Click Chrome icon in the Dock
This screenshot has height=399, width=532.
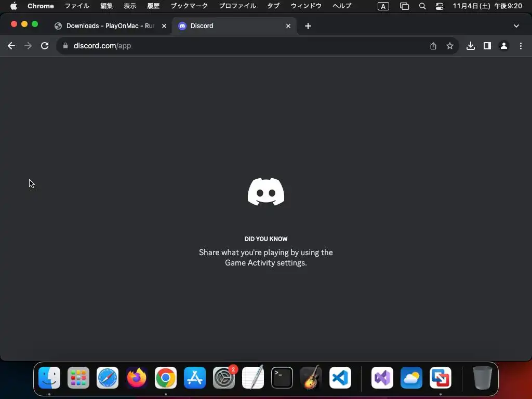166,378
